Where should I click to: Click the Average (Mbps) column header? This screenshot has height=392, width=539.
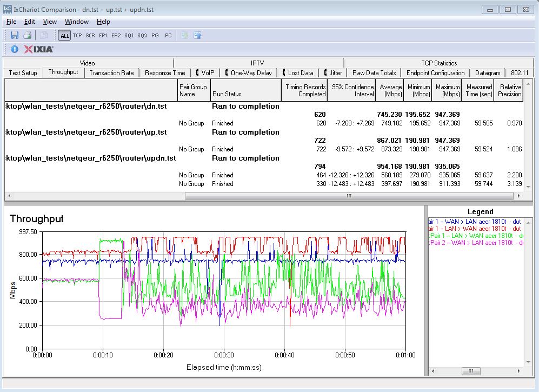389,90
